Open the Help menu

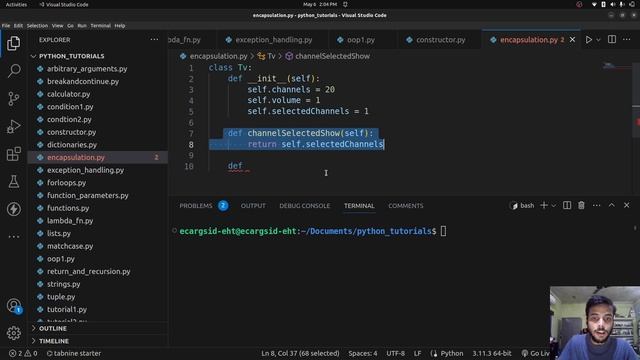click(120, 26)
